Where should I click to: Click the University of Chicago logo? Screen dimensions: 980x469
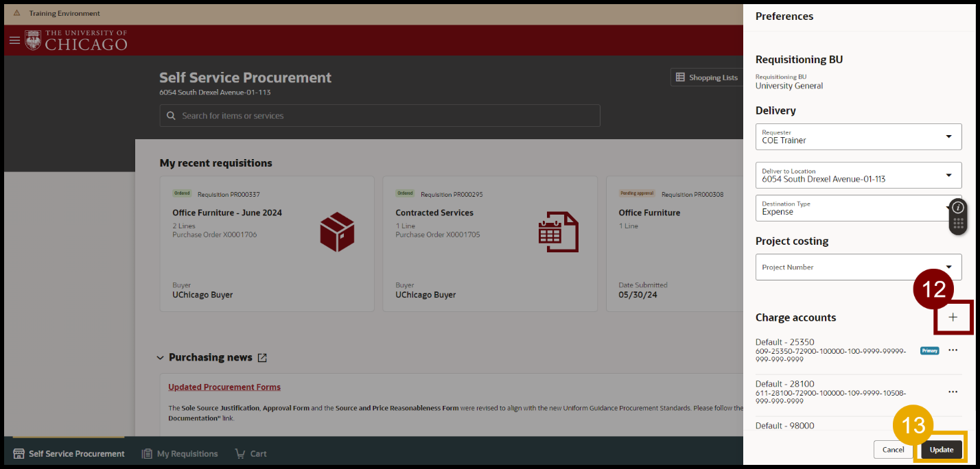[76, 40]
